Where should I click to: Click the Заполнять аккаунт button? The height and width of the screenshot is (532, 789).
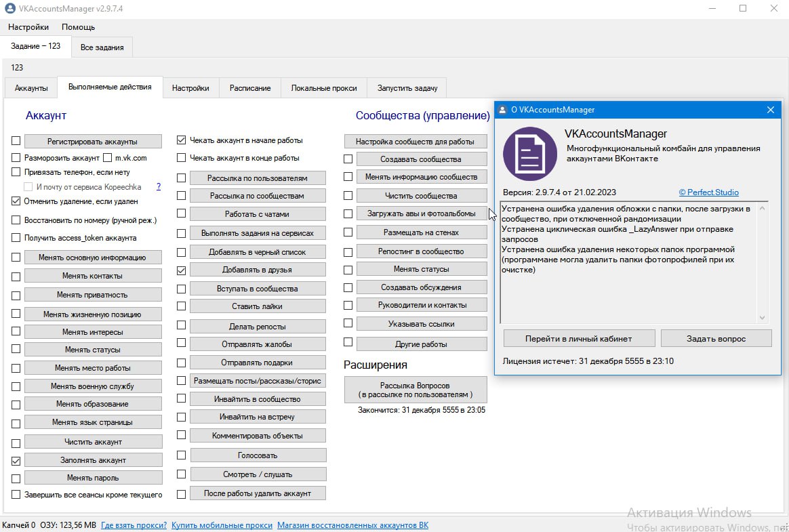point(93,460)
